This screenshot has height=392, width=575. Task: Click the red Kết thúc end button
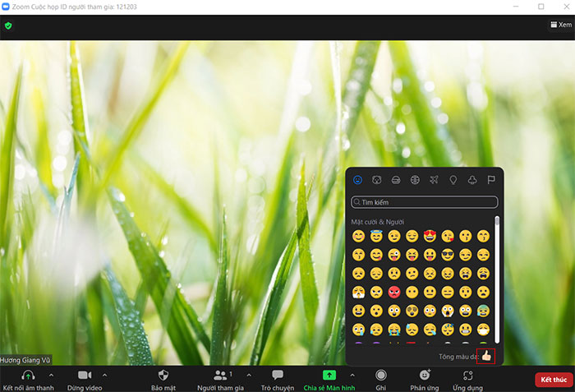point(554,380)
